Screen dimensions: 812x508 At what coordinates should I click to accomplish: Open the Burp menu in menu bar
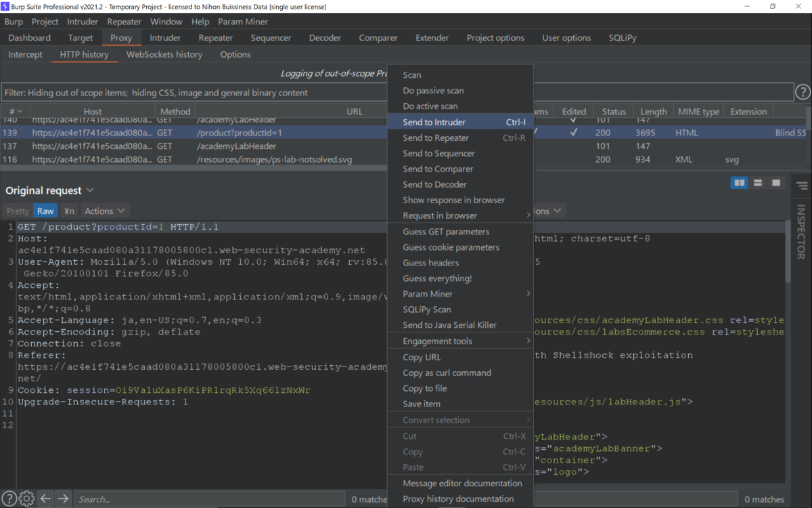[14, 22]
